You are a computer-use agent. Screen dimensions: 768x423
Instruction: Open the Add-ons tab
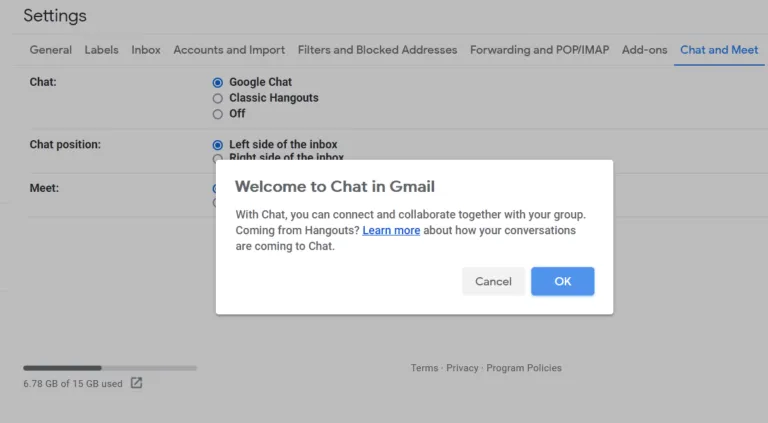[x=645, y=50]
